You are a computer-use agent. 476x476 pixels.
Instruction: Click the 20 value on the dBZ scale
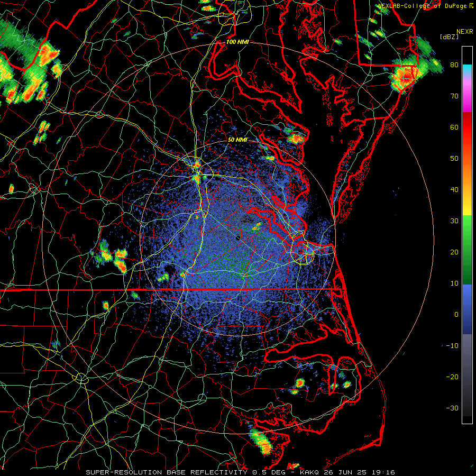454,252
